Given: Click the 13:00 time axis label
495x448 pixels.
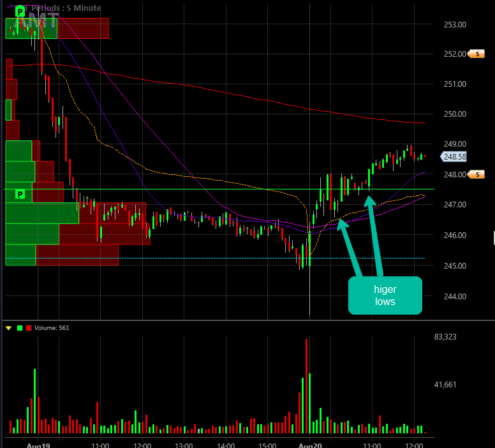Looking at the screenshot, I should coord(184,445).
